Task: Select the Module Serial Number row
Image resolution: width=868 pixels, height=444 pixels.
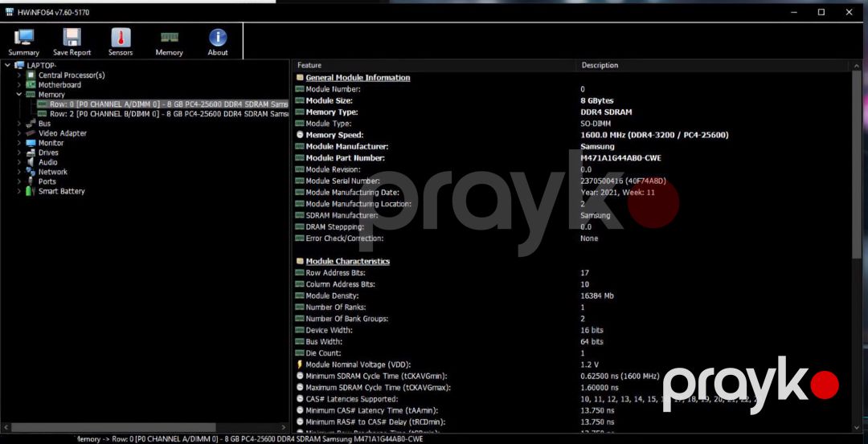Action: (572, 181)
